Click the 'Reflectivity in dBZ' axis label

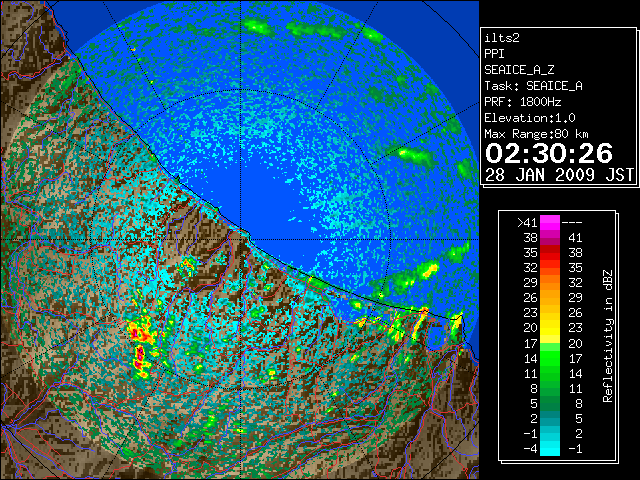tap(608, 336)
